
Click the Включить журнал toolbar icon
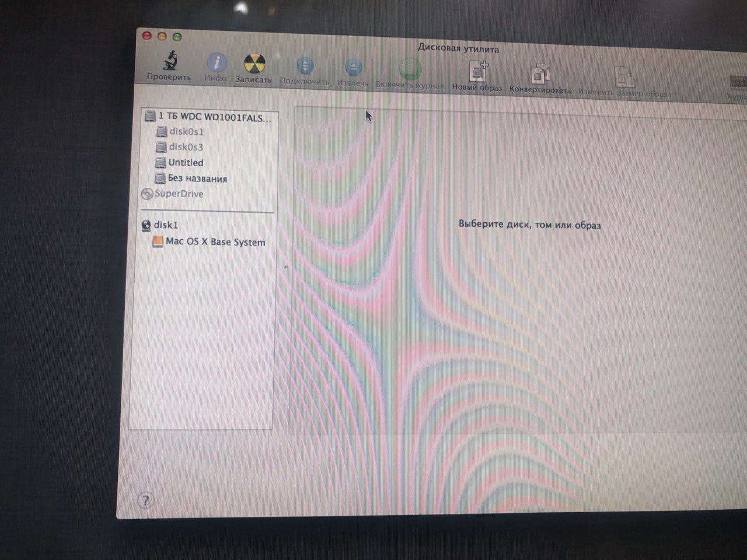tap(410, 69)
